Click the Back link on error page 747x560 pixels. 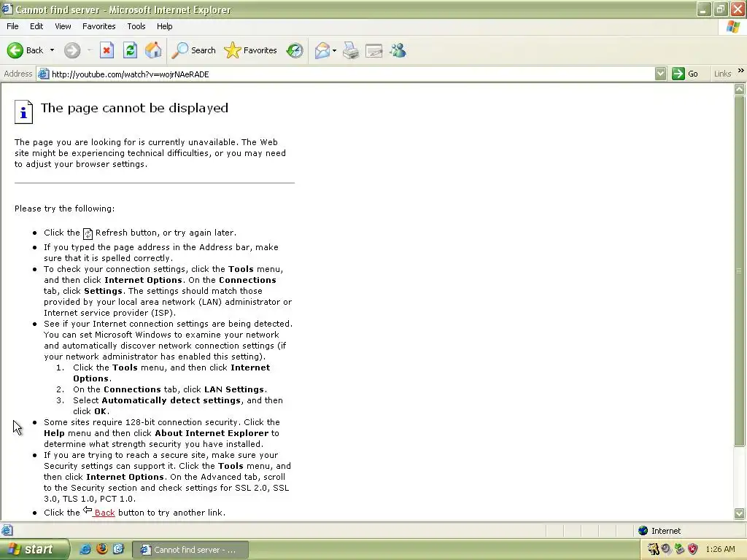[x=104, y=513]
